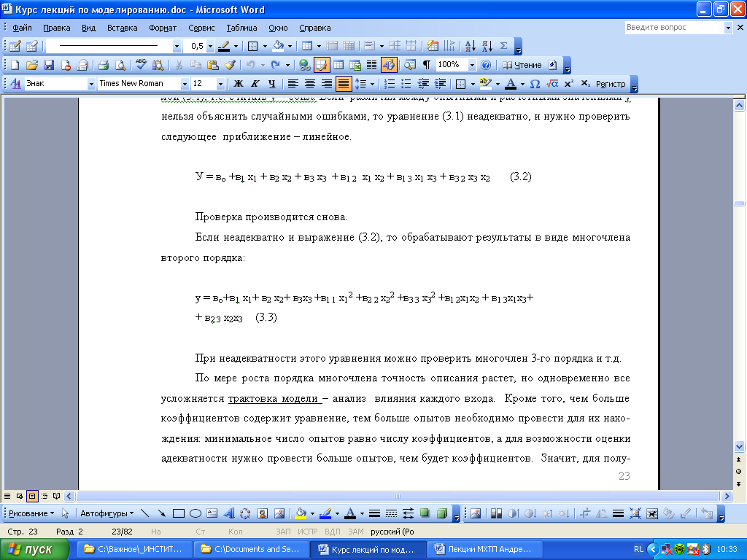This screenshot has width=747, height=560.
Task: Click the font color A button
Action: pos(510,84)
